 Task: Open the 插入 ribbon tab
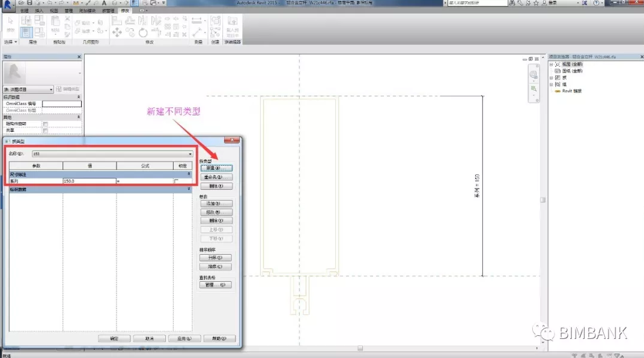[39, 11]
